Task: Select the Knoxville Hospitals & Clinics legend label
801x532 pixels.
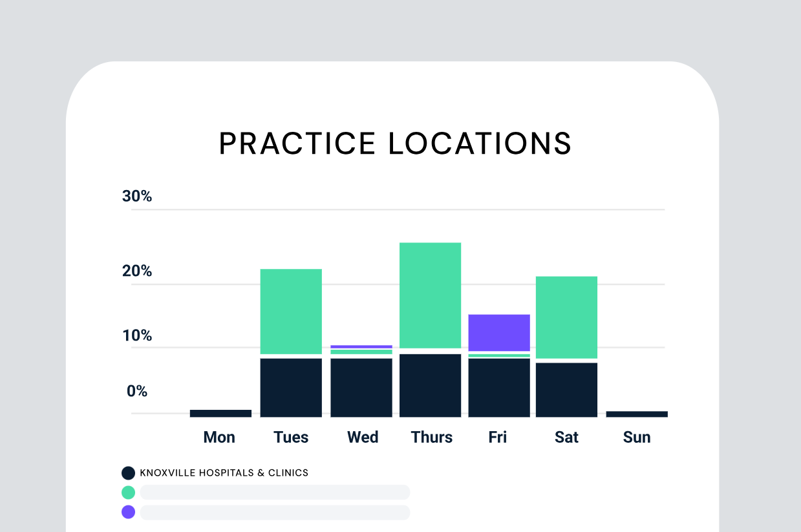Action: point(224,473)
